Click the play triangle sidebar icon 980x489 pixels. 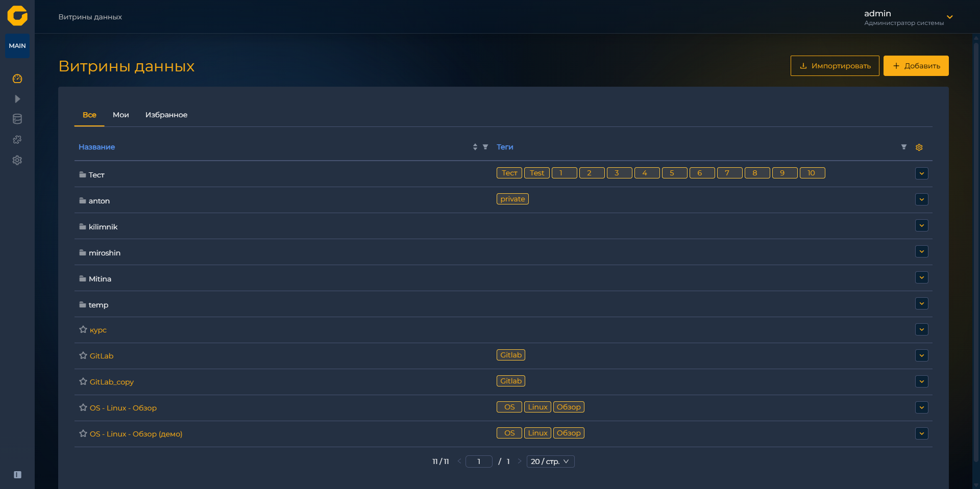point(17,99)
